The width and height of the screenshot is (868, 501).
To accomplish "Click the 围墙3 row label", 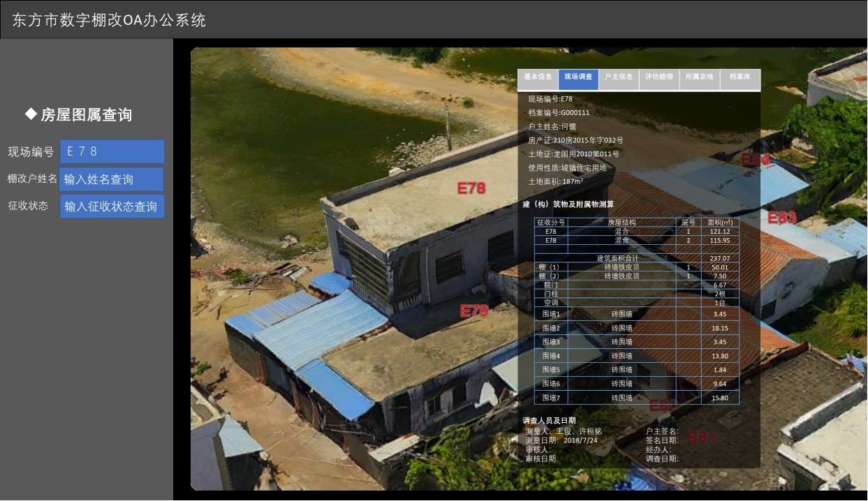I will coord(551,342).
